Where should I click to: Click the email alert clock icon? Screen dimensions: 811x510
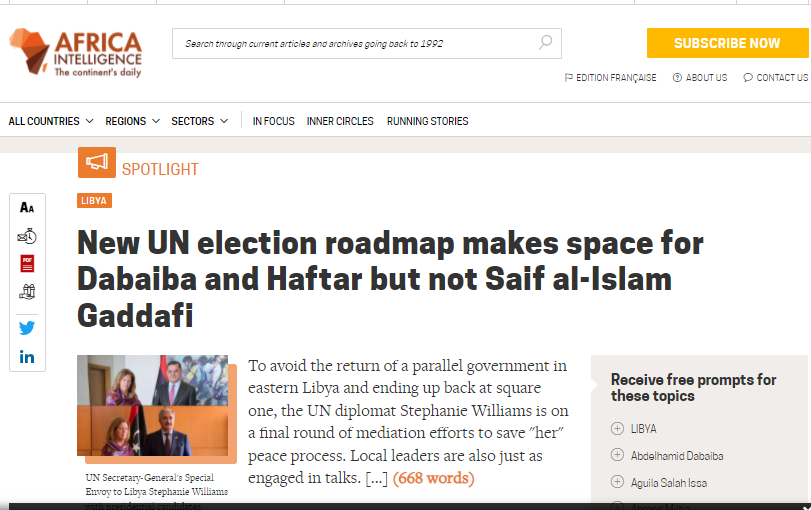point(27,236)
